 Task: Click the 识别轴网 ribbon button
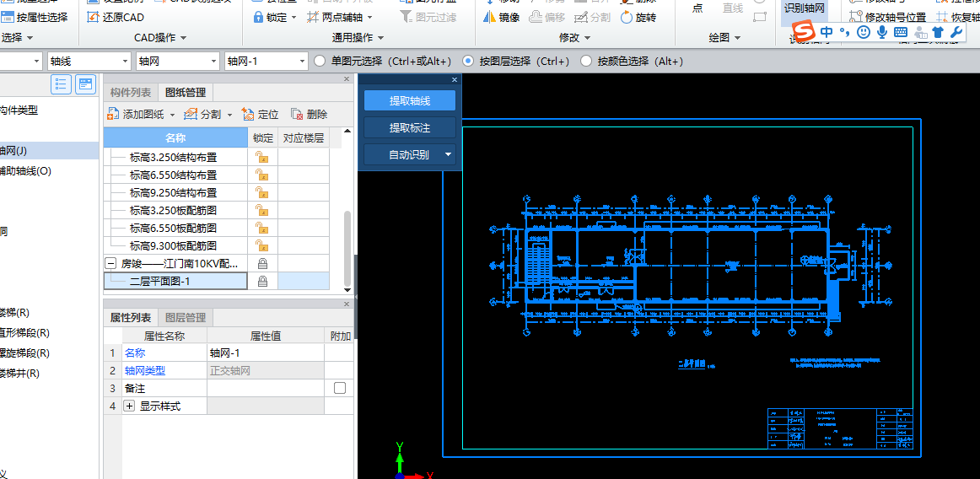(805, 8)
